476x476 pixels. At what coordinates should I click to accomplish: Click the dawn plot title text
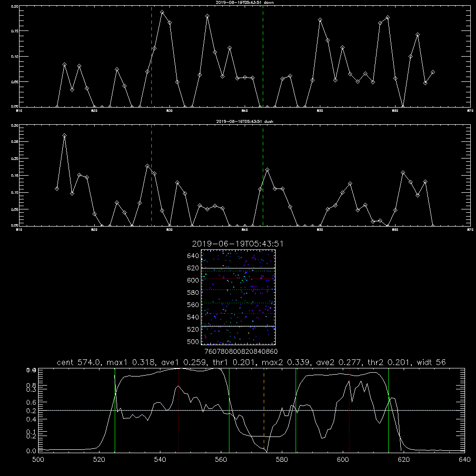(x=245, y=2)
